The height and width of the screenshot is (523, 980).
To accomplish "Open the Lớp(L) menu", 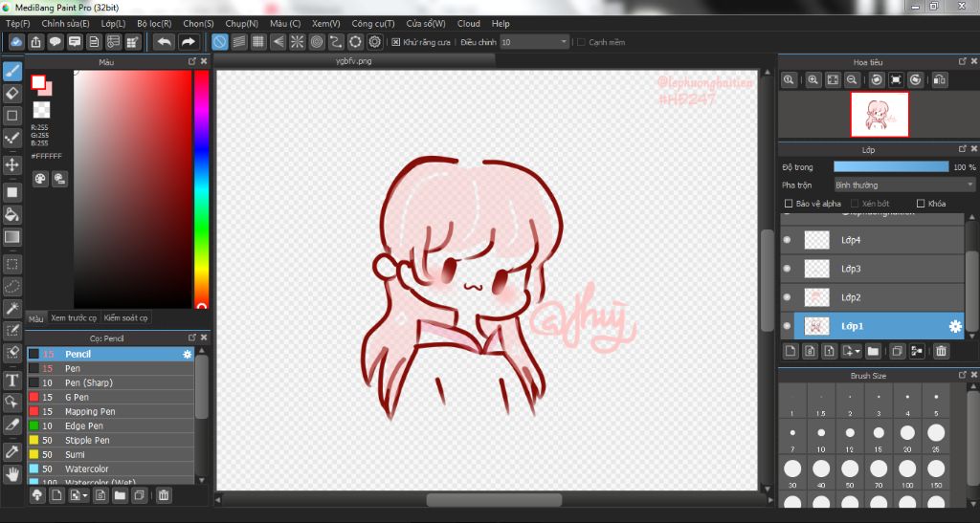I will point(113,24).
